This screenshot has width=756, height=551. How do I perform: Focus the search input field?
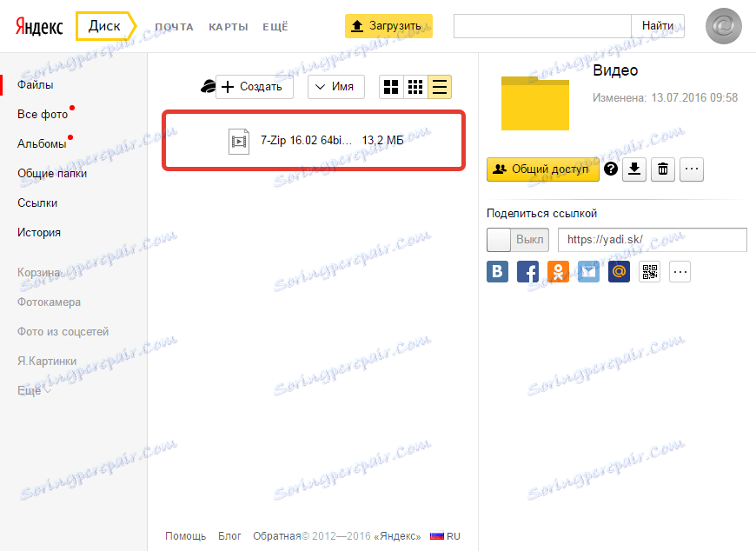pos(542,26)
